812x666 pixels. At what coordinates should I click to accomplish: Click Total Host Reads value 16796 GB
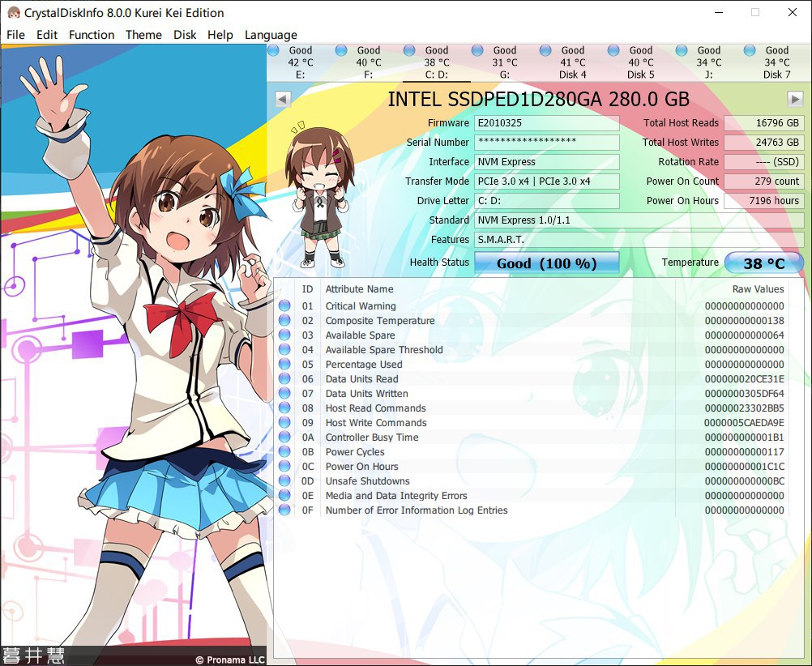764,122
